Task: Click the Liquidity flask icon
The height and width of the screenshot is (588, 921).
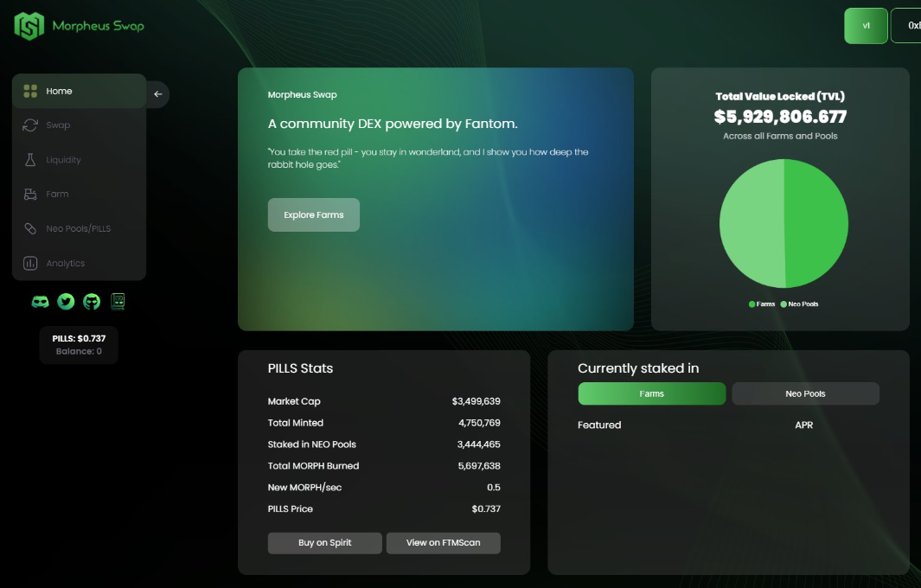Action: [30, 160]
